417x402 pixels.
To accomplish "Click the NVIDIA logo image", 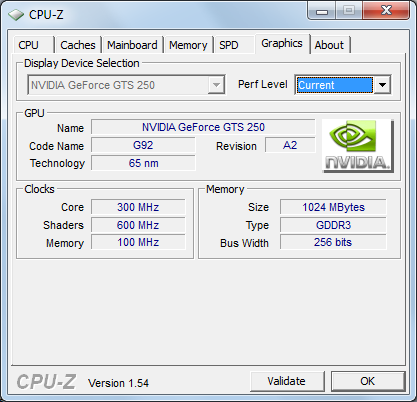I will click(x=358, y=146).
